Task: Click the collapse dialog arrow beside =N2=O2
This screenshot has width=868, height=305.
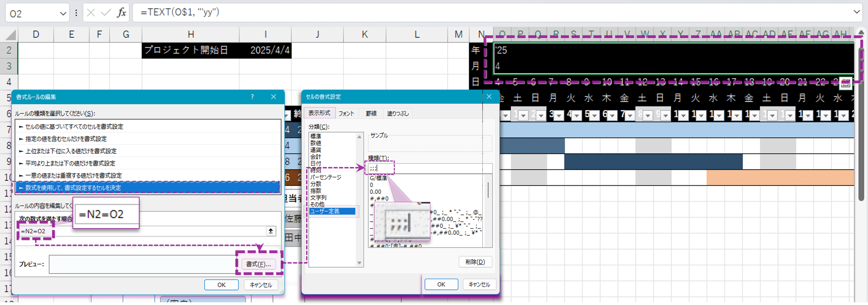Action: pos(271,231)
